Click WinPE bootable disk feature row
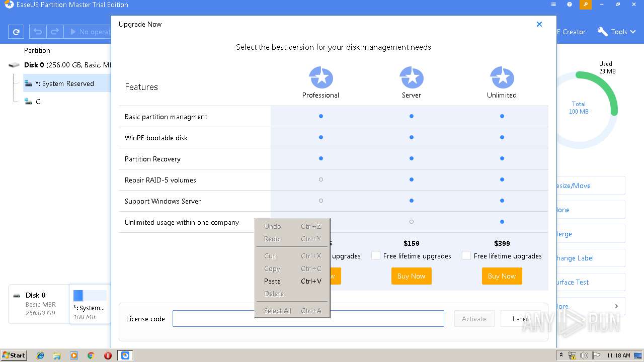644x362 pixels. coord(334,138)
